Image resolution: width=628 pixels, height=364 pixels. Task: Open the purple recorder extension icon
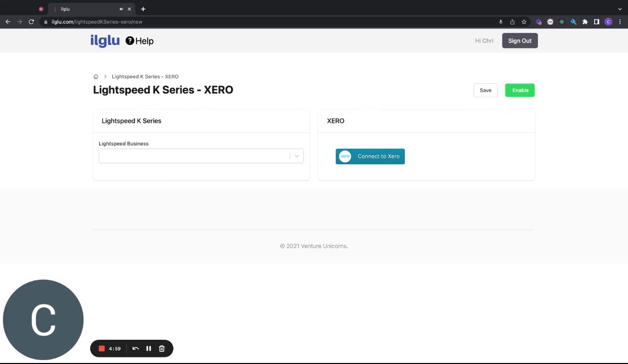pos(539,22)
